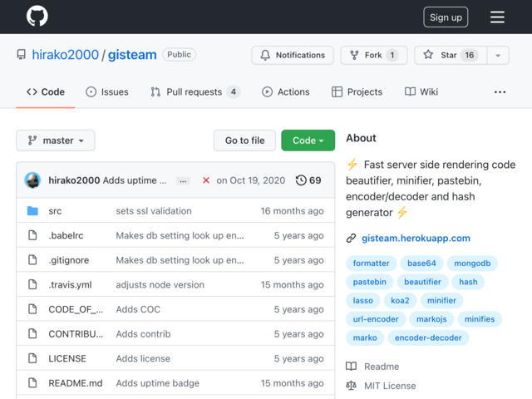Click the beautifier topic tag
The image size is (532, 399).
(x=423, y=282)
